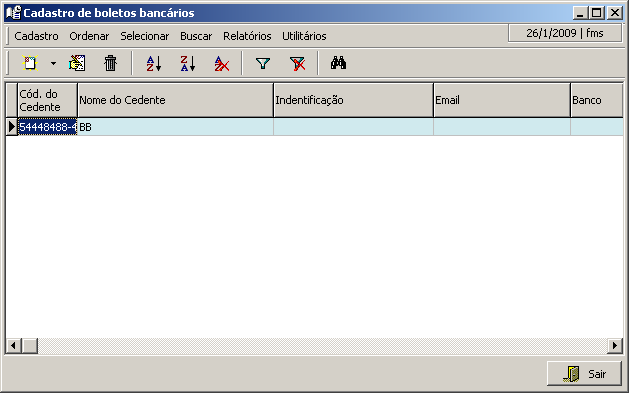This screenshot has width=629, height=393.
Task: Click the Nome do Cedente column header
Action: (x=175, y=100)
